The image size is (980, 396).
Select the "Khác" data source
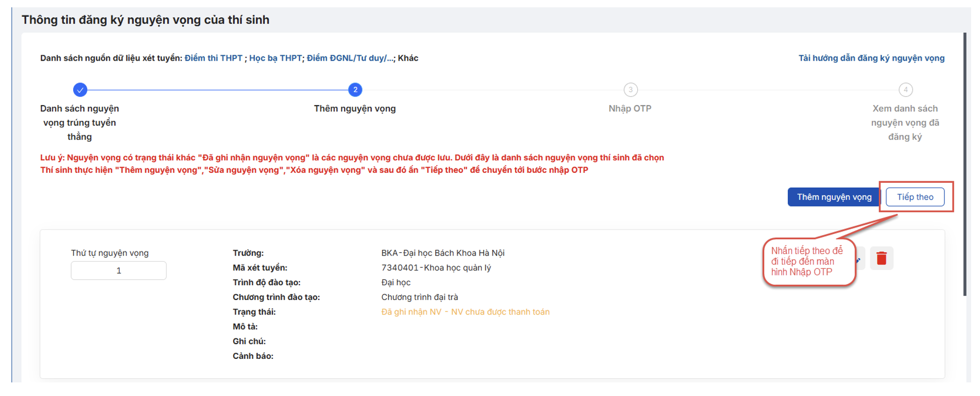408,58
